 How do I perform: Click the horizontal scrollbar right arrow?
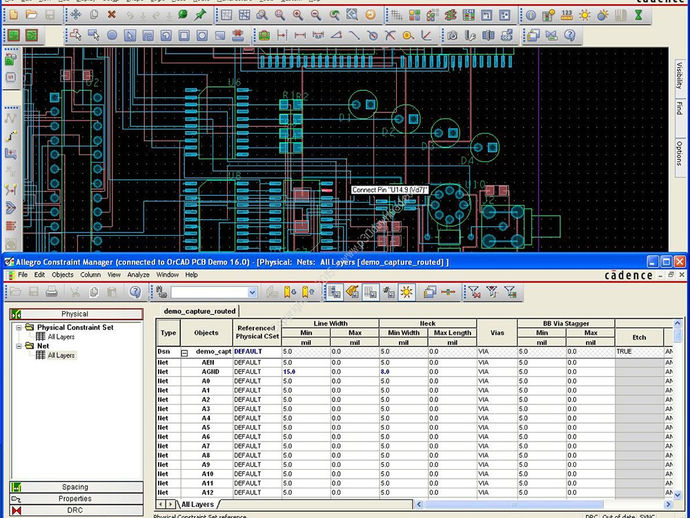click(668, 504)
